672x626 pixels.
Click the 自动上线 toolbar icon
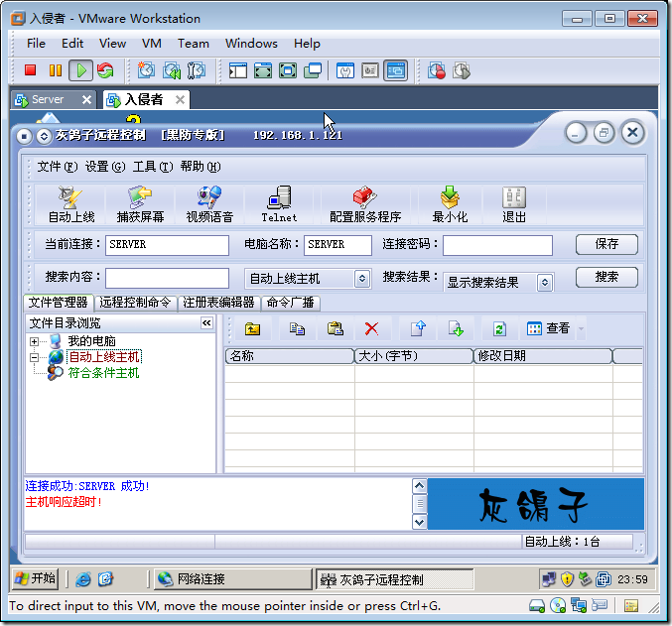[x=71, y=204]
